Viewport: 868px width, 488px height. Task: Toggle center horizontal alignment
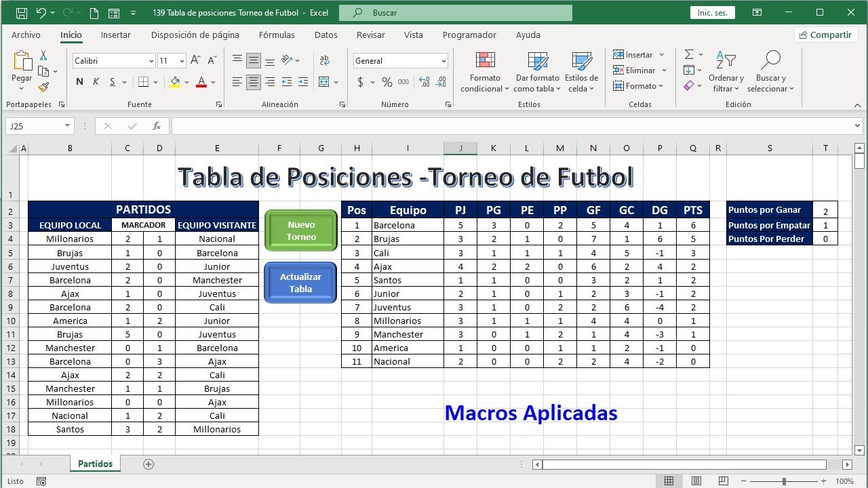pos(254,82)
